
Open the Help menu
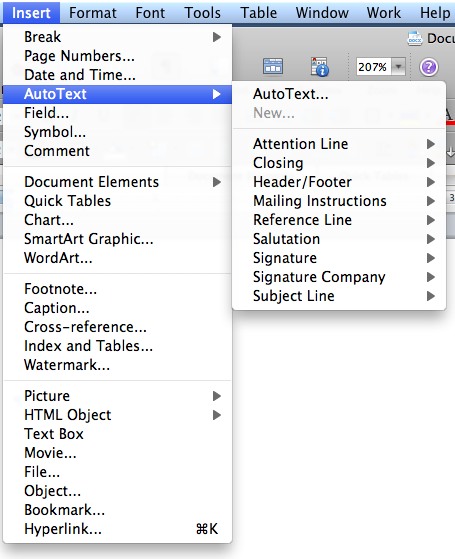coord(435,13)
